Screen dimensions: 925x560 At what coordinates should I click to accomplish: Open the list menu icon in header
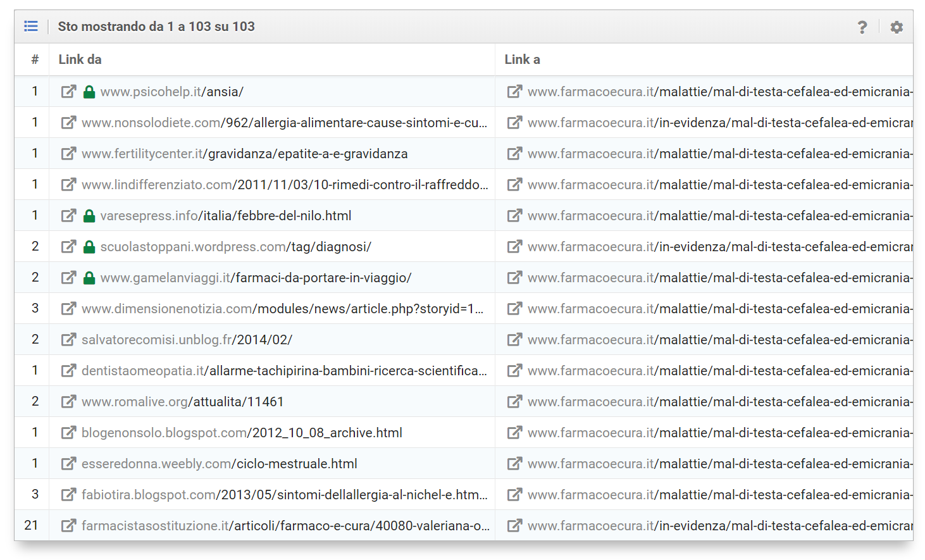tap(31, 26)
